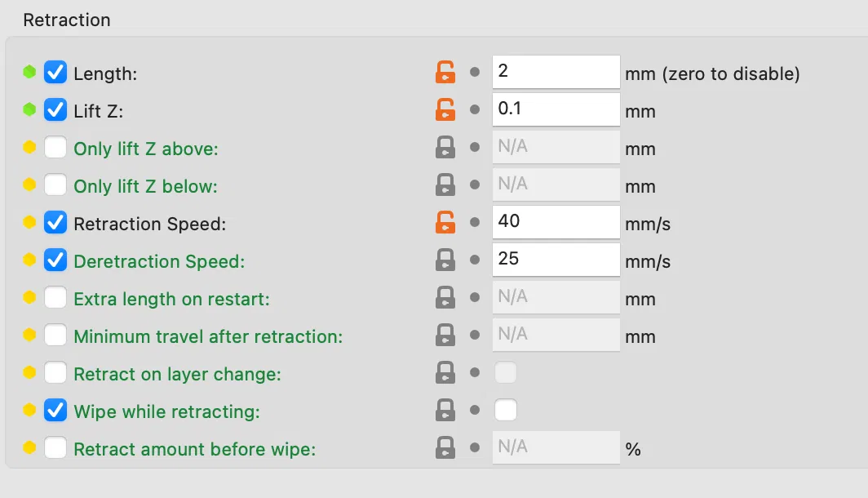The width and height of the screenshot is (868, 498).
Task: Click the gray lock for Wipe while retracting
Action: click(x=445, y=411)
